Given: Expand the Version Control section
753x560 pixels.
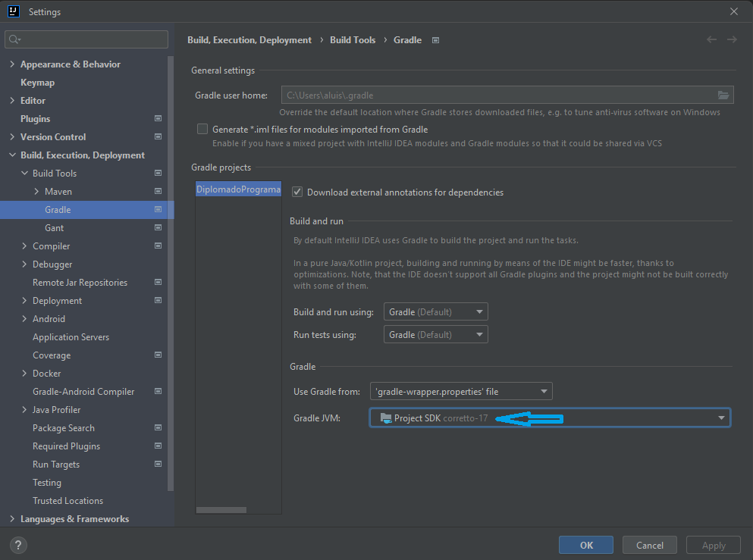Looking at the screenshot, I should click(x=12, y=136).
